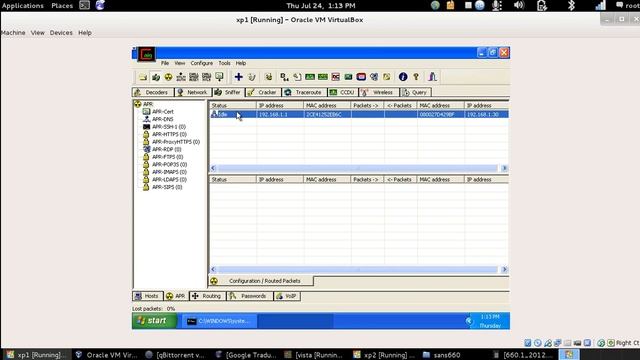The height and width of the screenshot is (360, 640).
Task: Select APR-SSH-1 (0) tree item
Action: 169,127
